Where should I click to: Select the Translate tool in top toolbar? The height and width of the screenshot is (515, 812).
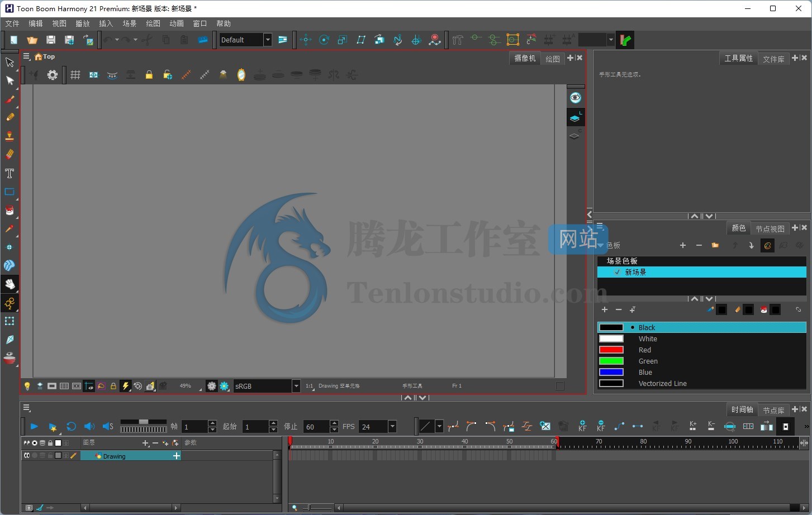(306, 40)
